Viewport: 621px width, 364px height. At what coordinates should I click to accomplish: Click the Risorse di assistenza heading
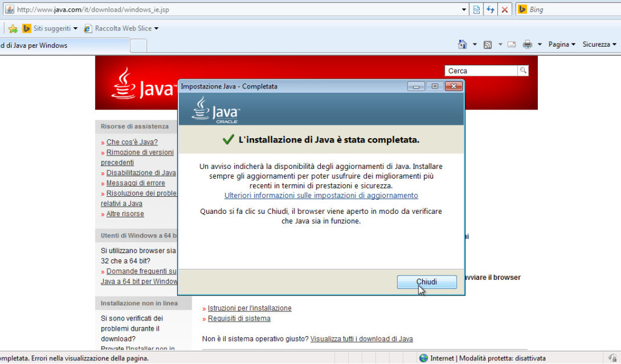[135, 127]
